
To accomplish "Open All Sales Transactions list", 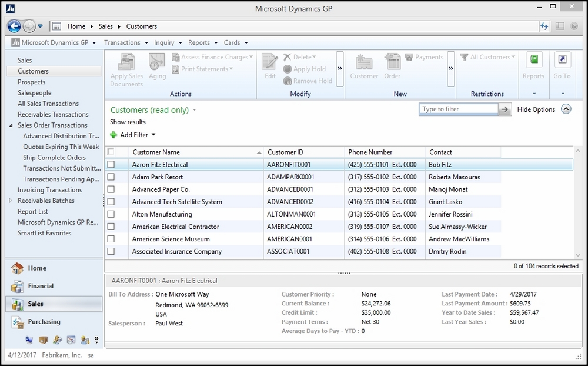I will [48, 104].
